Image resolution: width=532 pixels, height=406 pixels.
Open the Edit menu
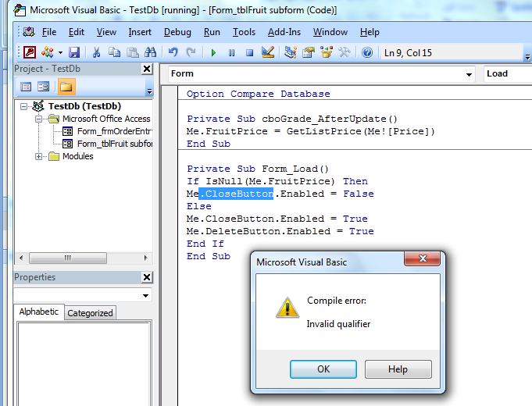click(77, 32)
